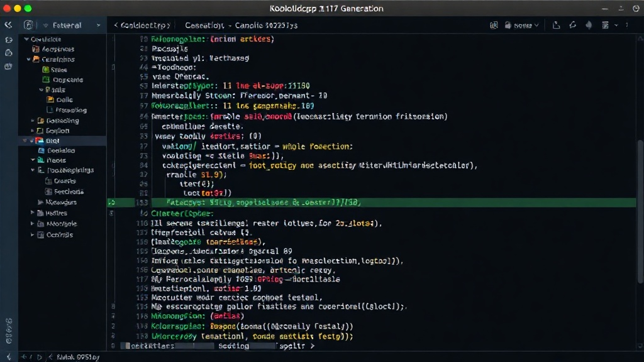Image resolution: width=644 pixels, height=362 pixels.
Task: Click the orange folder icon next to Cerelnhns
Action: tap(36, 59)
